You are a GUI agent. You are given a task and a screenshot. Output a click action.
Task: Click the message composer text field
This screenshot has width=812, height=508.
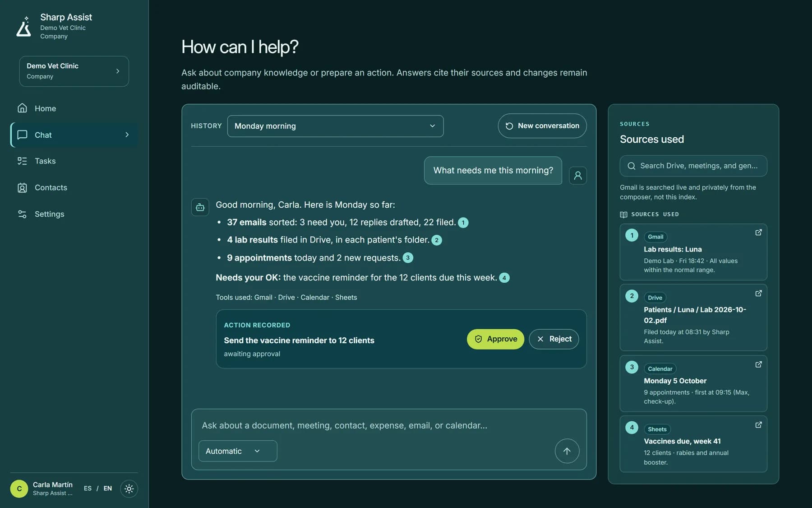389,425
